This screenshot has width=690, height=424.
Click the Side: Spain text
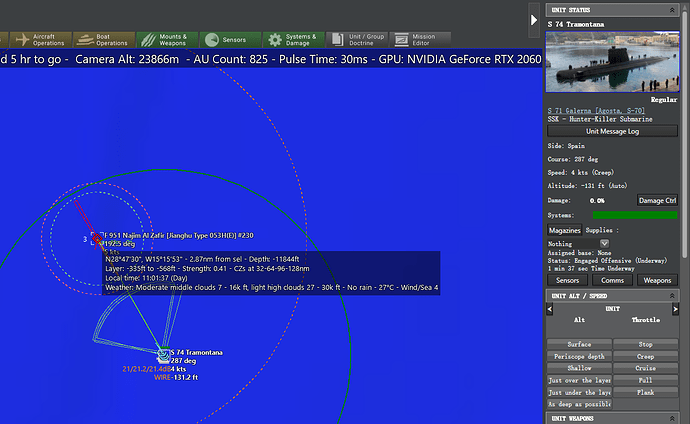coord(566,146)
